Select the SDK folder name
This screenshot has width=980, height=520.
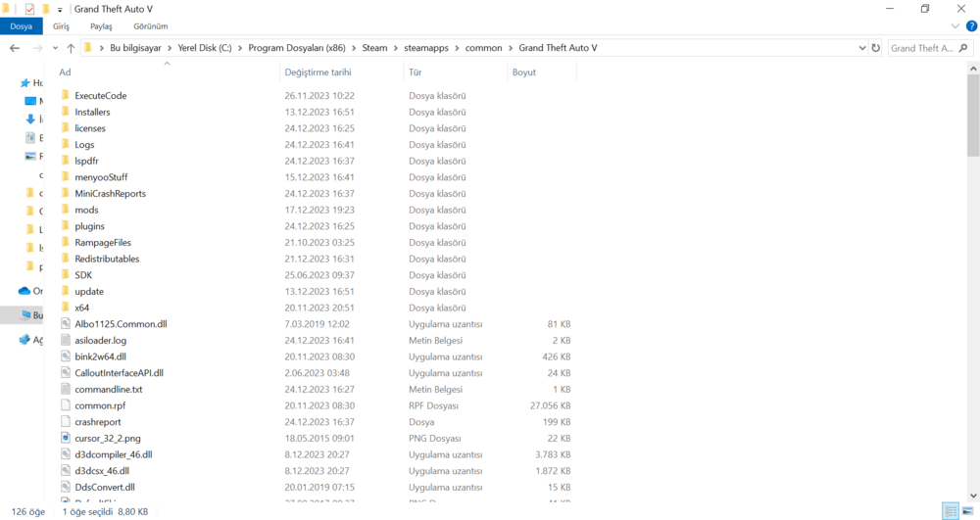pos(83,274)
